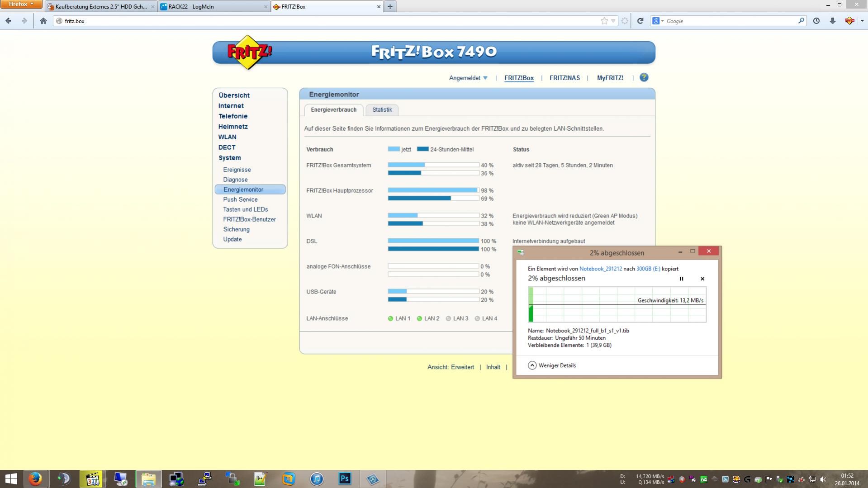Open the blue help question mark
The height and width of the screenshot is (488, 868).
[x=644, y=77]
